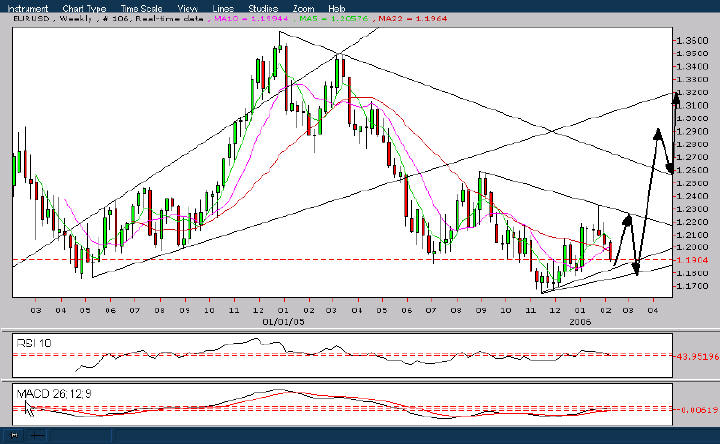
Task: Click the candlestick icon in bottom bar
Action: click(14, 435)
